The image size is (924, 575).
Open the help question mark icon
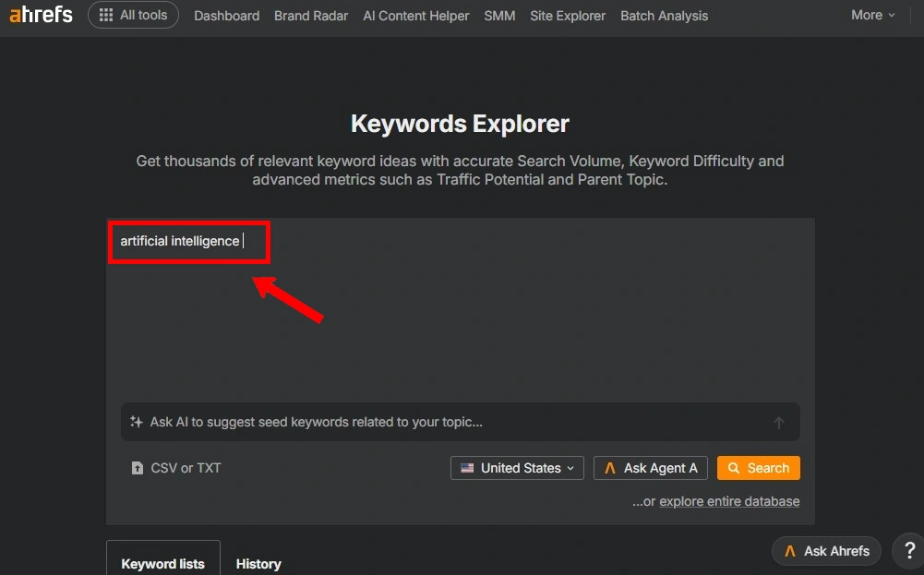pos(909,550)
